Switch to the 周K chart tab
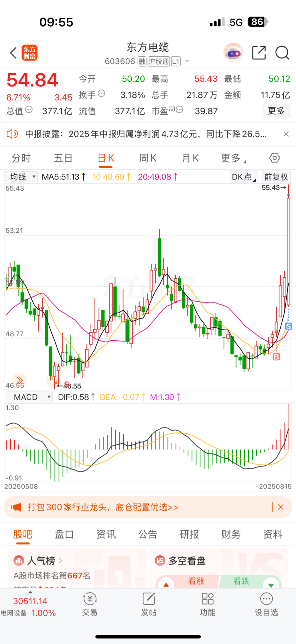Screen dimensions: 296x644 148,158
